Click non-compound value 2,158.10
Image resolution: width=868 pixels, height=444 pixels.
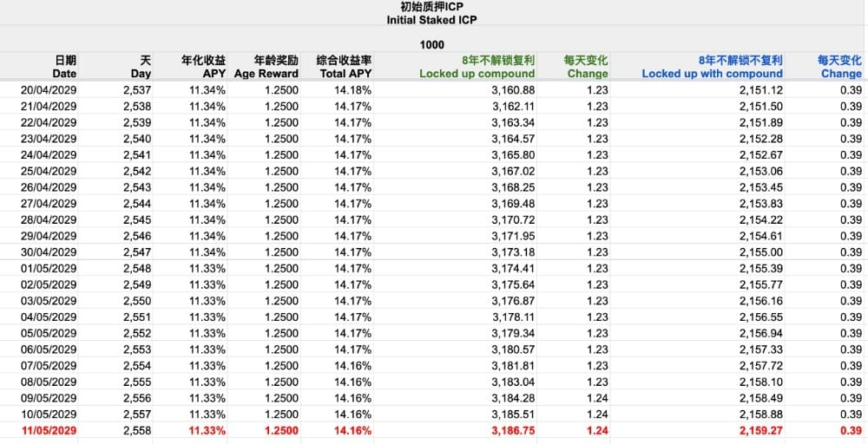pyautogui.click(x=762, y=382)
